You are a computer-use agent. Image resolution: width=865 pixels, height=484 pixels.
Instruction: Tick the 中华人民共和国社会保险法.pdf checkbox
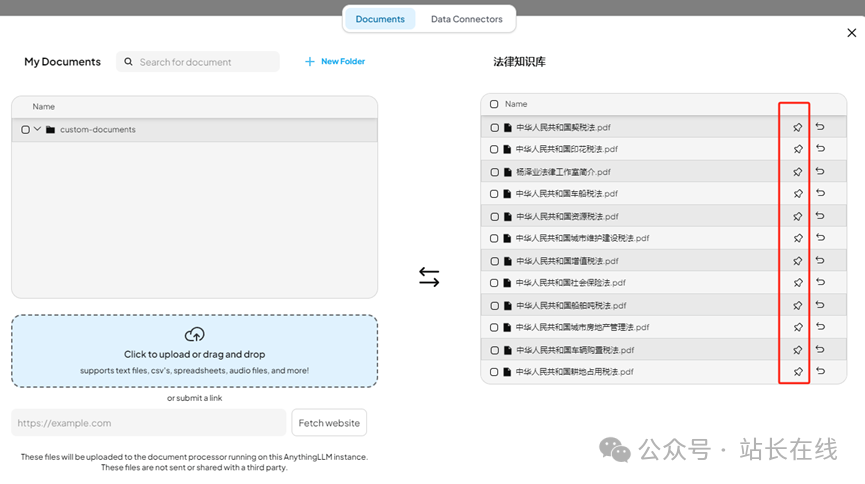pyautogui.click(x=494, y=283)
